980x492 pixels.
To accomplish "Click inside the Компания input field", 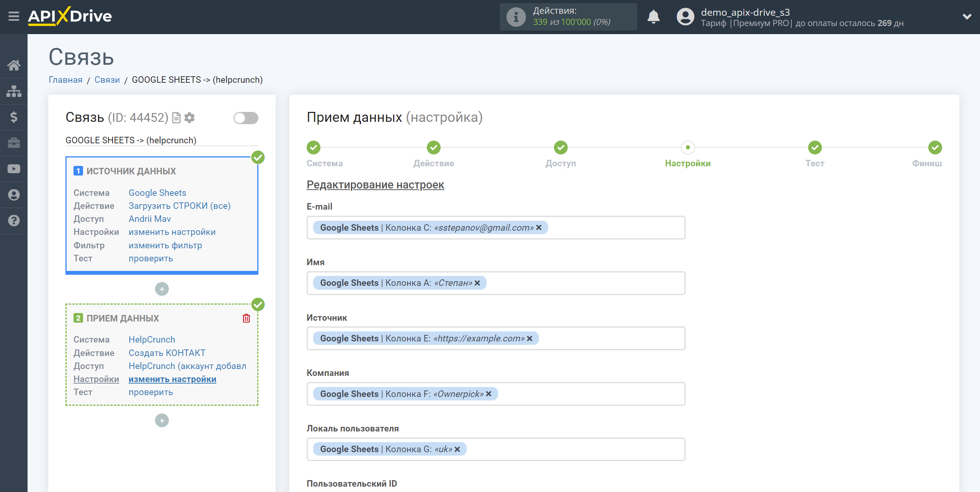I will pyautogui.click(x=496, y=394).
